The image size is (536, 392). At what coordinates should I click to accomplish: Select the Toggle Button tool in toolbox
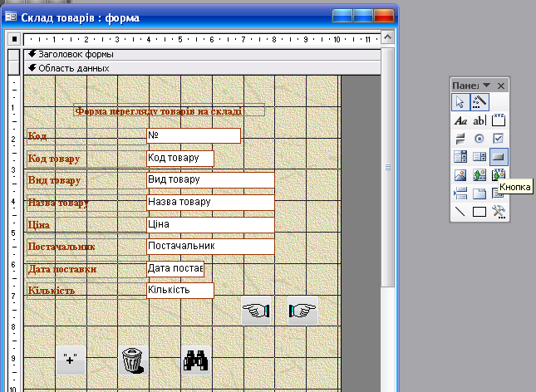[460, 139]
